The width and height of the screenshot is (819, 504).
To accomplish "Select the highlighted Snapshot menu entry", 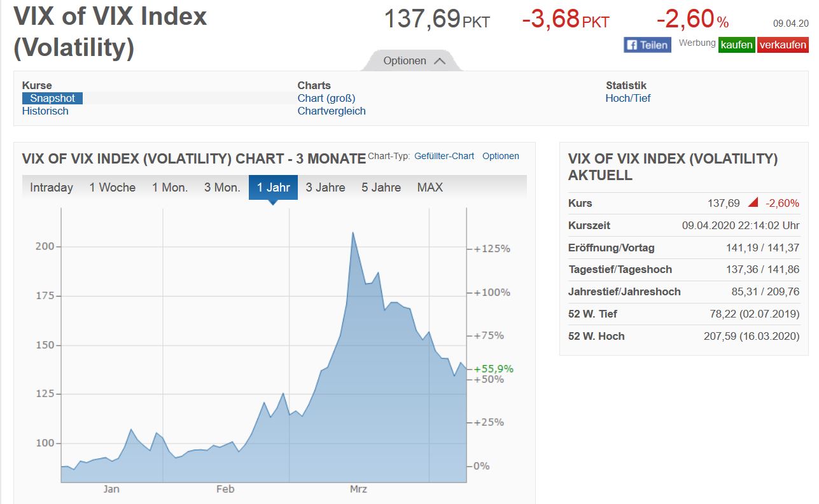I will pos(52,97).
